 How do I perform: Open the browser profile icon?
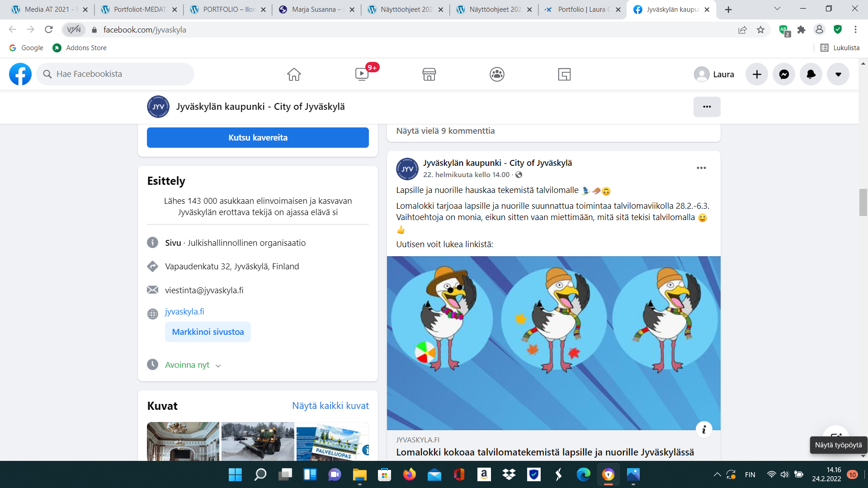tap(819, 30)
